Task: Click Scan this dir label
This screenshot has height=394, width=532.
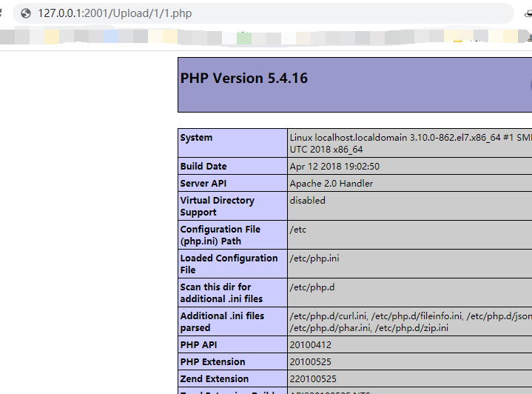Action: [x=221, y=293]
